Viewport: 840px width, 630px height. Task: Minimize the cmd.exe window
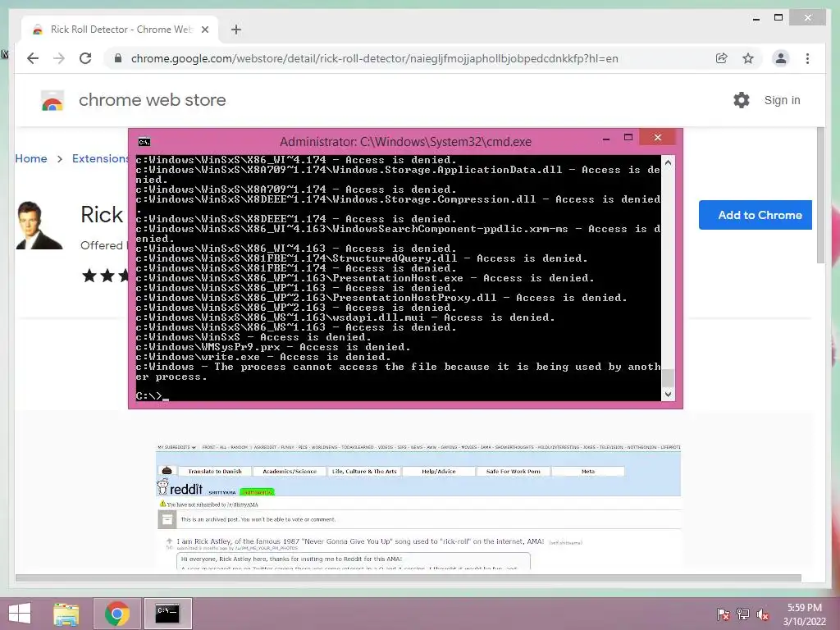click(x=606, y=138)
